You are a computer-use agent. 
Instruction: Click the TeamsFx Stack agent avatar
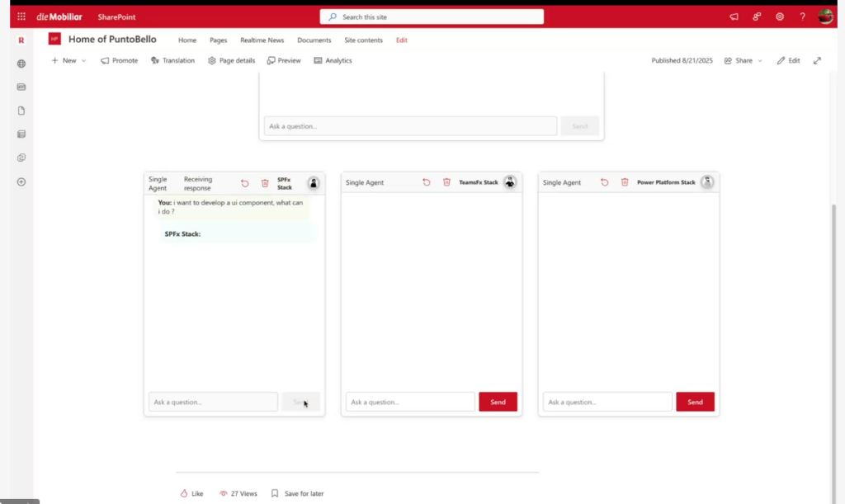pos(510,182)
